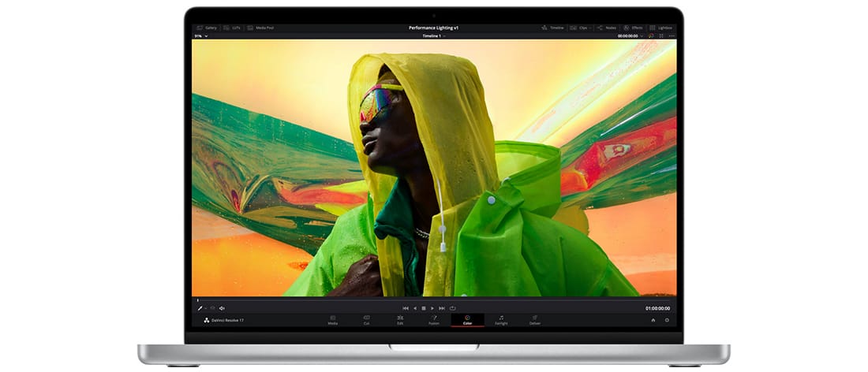Click the viewer image of hooded figure
The width and height of the screenshot is (868, 372).
pos(434,168)
